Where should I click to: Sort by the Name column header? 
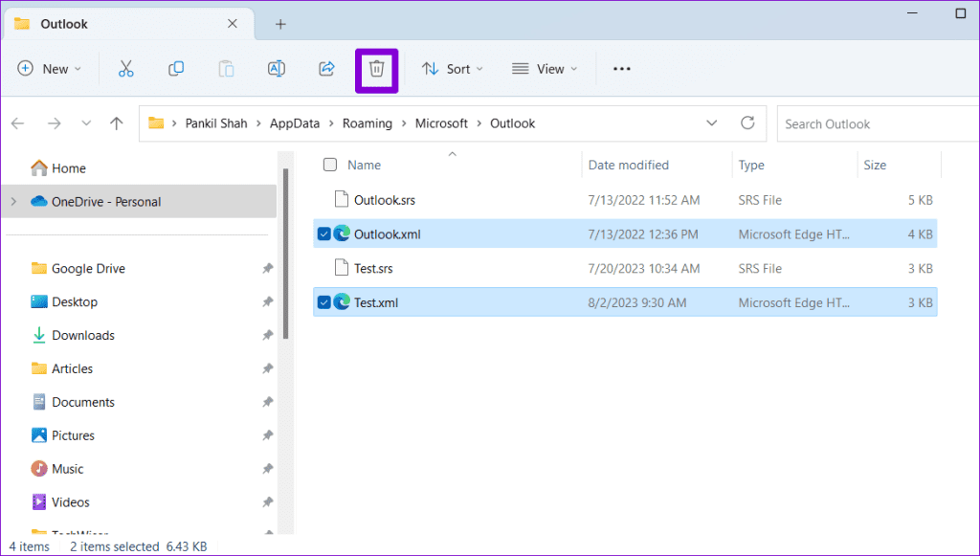(364, 165)
